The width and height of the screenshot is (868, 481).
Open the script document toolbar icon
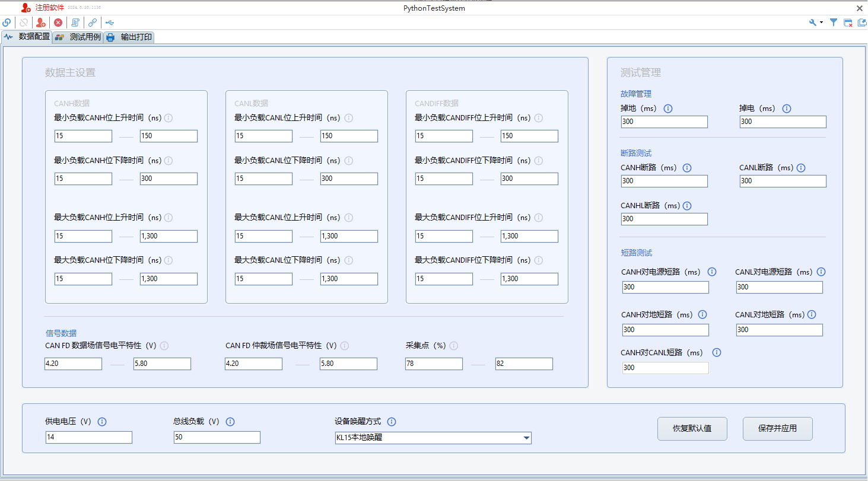(x=75, y=23)
